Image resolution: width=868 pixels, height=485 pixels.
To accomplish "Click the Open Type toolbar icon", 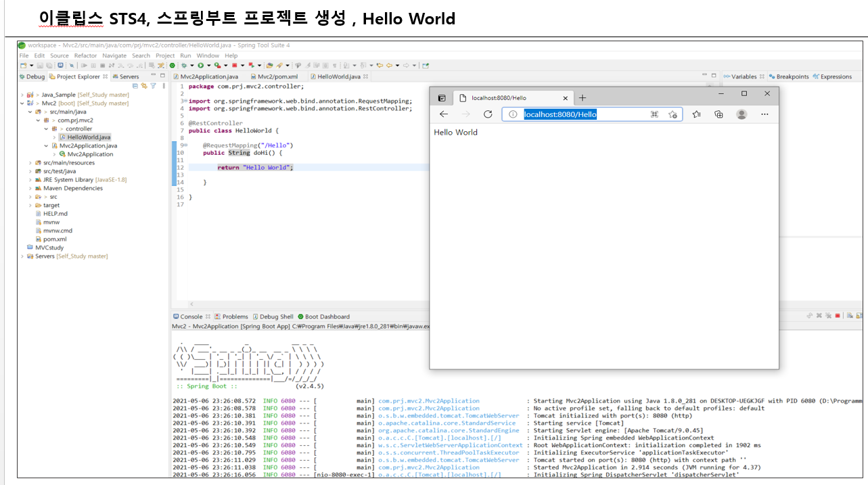I will (x=269, y=66).
